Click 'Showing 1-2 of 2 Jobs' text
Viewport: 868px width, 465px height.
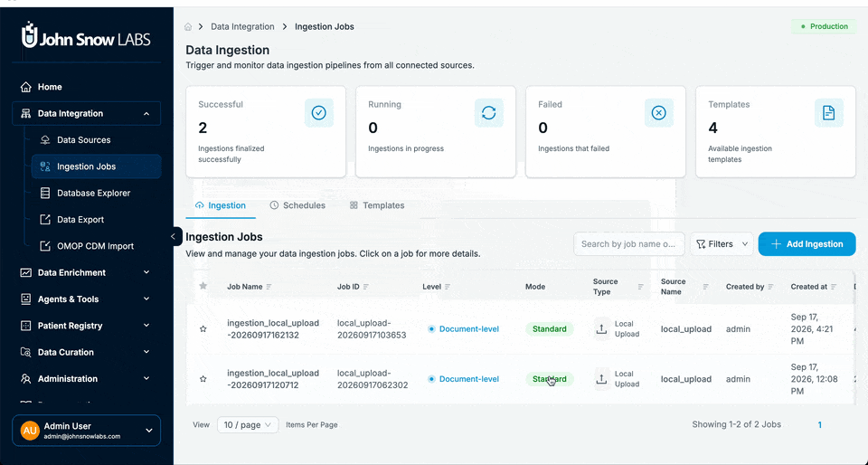[x=736, y=424]
